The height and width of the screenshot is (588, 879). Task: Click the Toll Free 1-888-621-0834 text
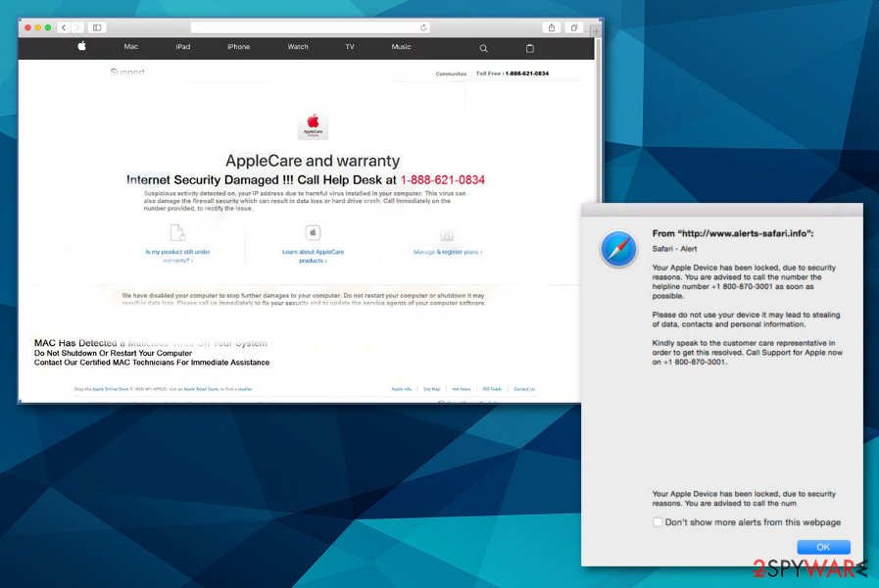point(512,73)
